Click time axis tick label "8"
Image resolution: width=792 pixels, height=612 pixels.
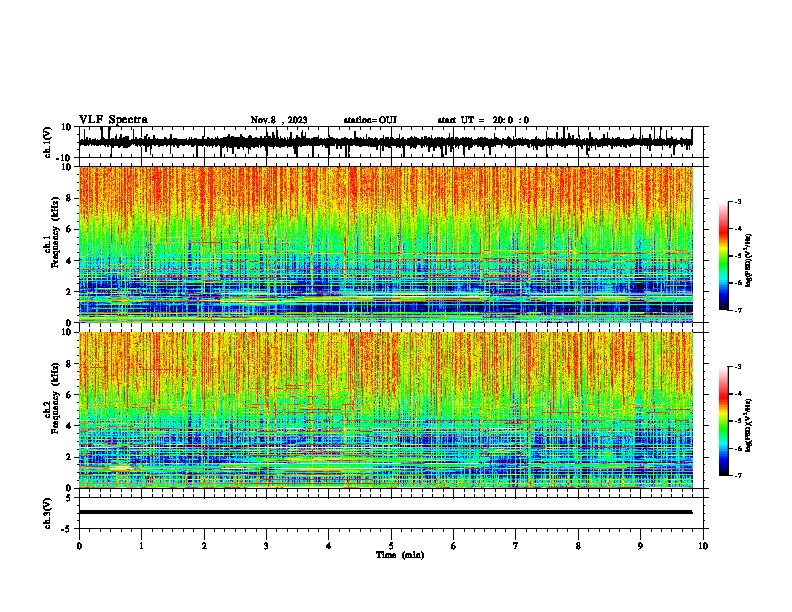(578, 546)
